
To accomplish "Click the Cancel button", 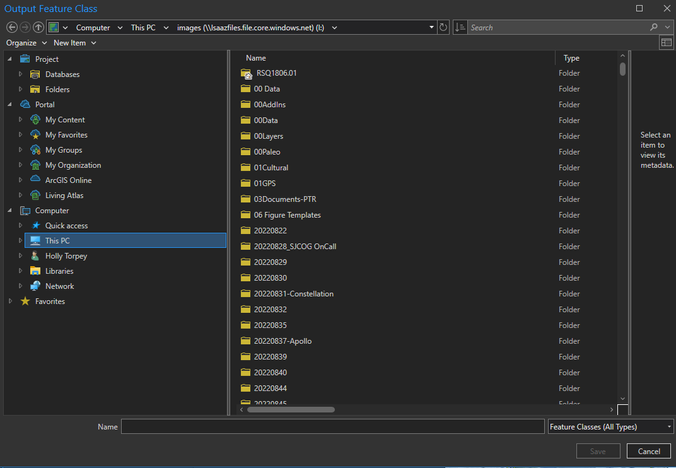I will point(649,451).
